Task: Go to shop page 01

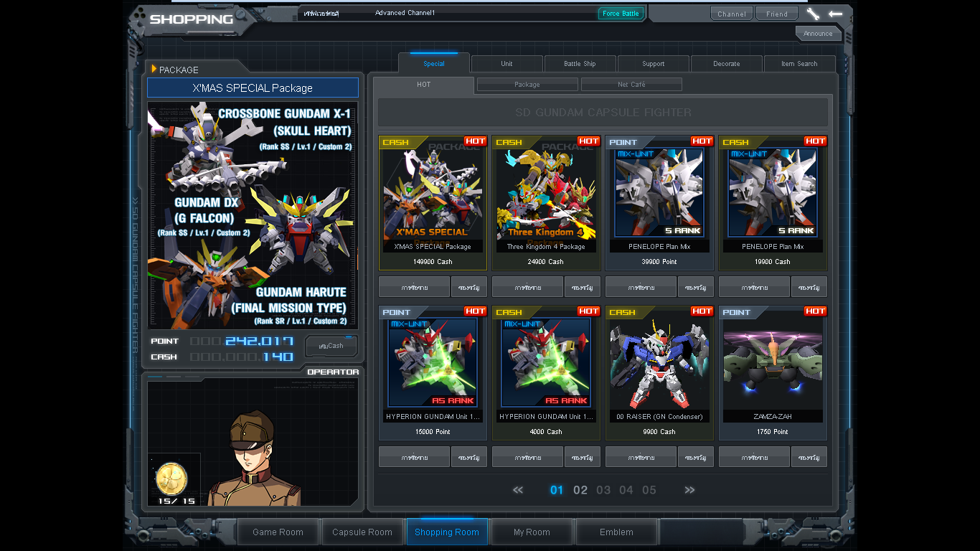Action: 557,490
